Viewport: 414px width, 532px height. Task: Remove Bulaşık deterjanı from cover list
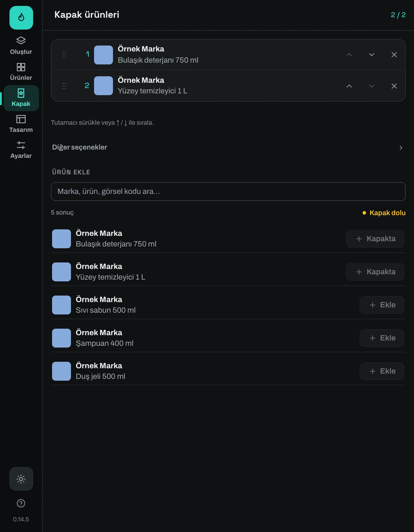tap(394, 55)
